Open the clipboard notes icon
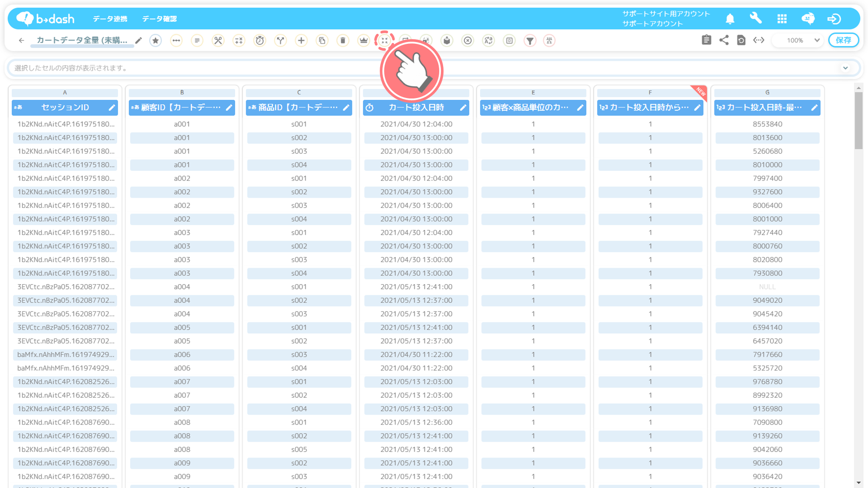The width and height of the screenshot is (868, 488). tap(707, 40)
